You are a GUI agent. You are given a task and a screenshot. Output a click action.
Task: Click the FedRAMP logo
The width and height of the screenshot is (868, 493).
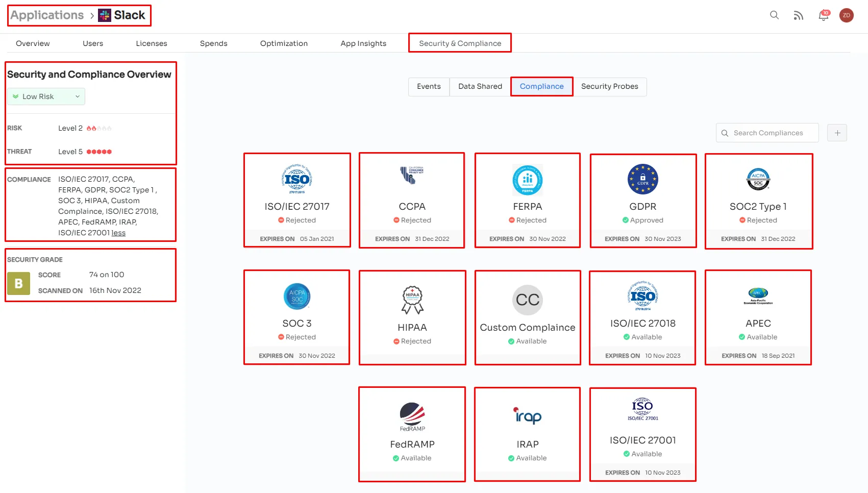pos(412,416)
